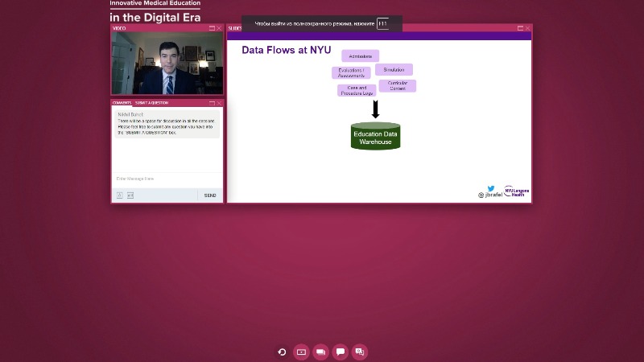644x362 pixels.
Task: Click the Admissions box on the slide
Action: (x=360, y=56)
